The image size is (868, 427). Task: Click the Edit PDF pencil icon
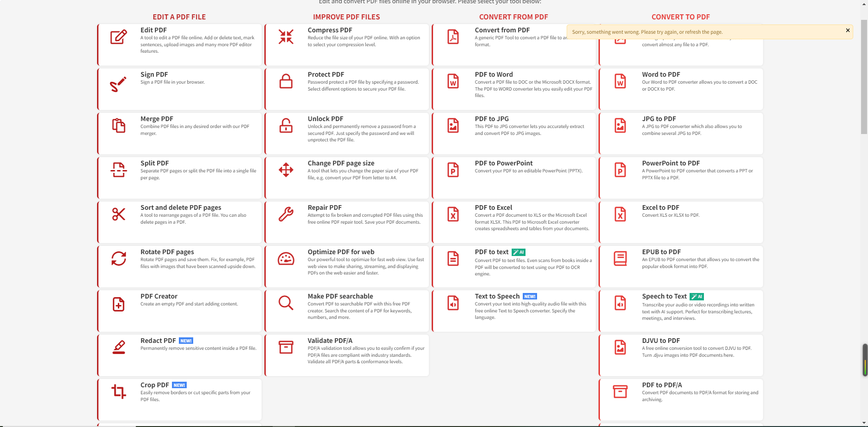(118, 37)
